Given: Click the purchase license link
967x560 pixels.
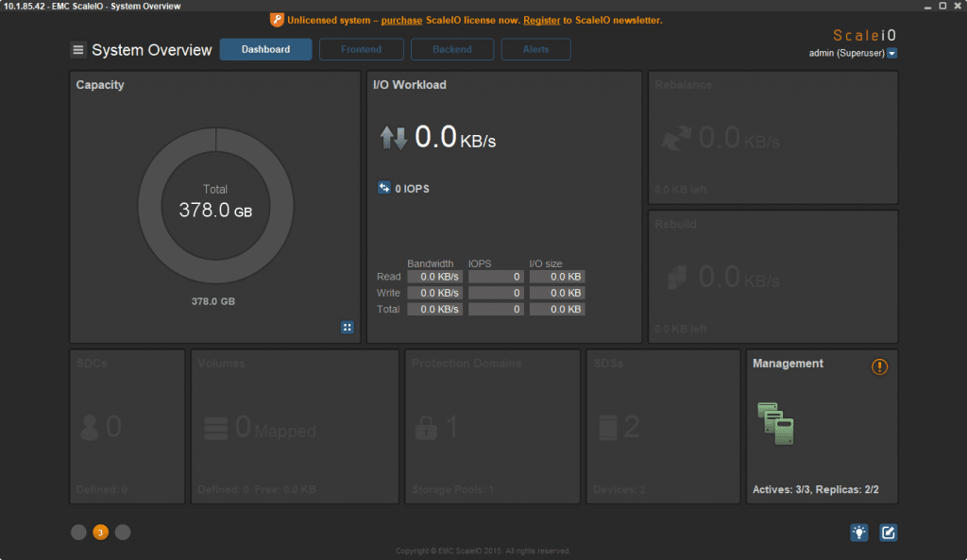Looking at the screenshot, I should coord(401,20).
